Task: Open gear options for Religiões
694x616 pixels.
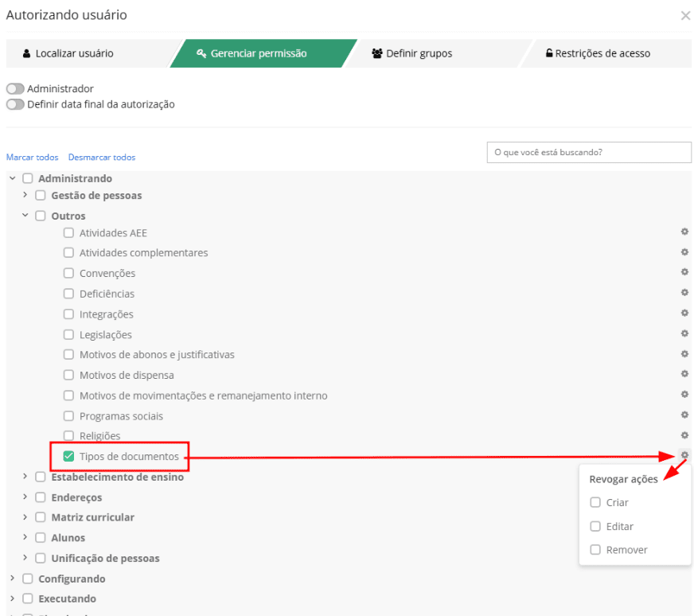Action: pos(684,435)
